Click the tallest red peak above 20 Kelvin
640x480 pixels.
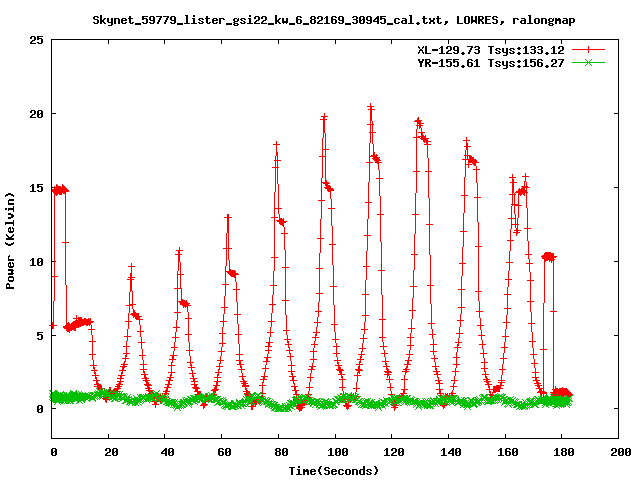tap(371, 107)
